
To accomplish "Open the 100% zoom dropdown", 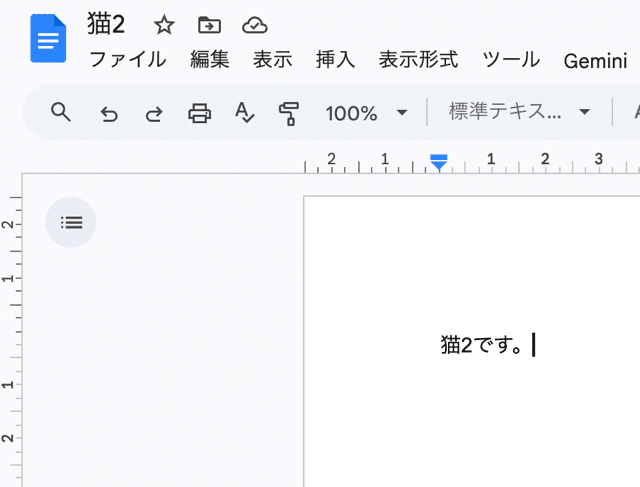I will (x=366, y=113).
